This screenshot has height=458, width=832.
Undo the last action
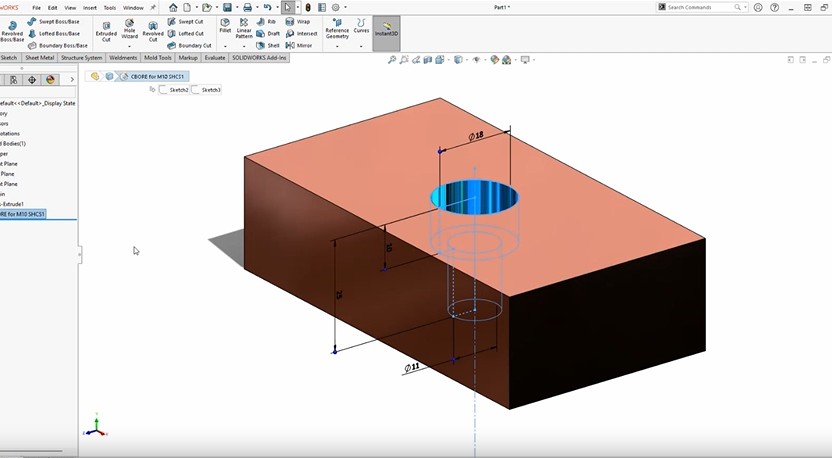pyautogui.click(x=267, y=7)
